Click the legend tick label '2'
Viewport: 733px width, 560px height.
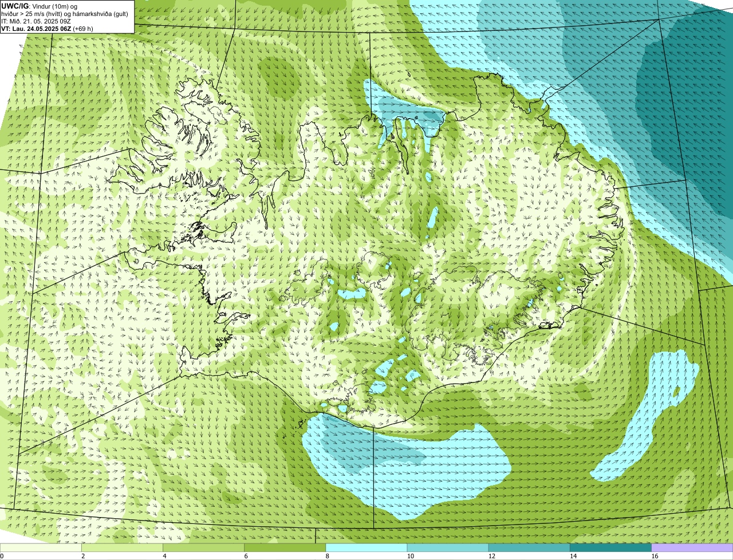[83, 556]
